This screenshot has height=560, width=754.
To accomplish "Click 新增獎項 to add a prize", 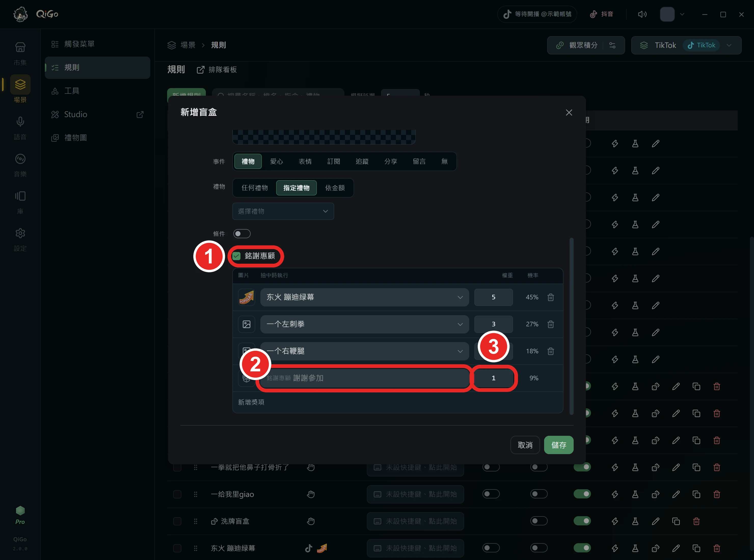I will 251,402.
